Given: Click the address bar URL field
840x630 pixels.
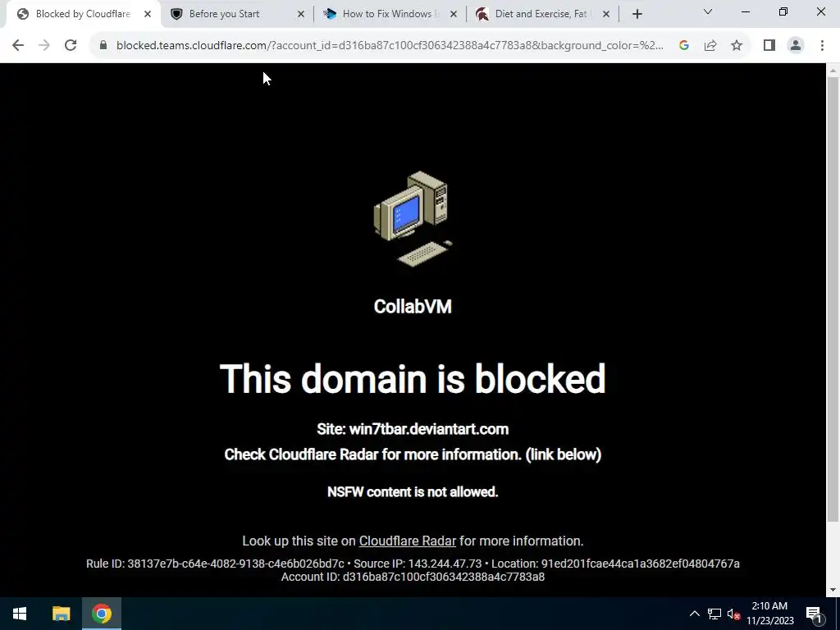Looking at the screenshot, I should 390,46.
